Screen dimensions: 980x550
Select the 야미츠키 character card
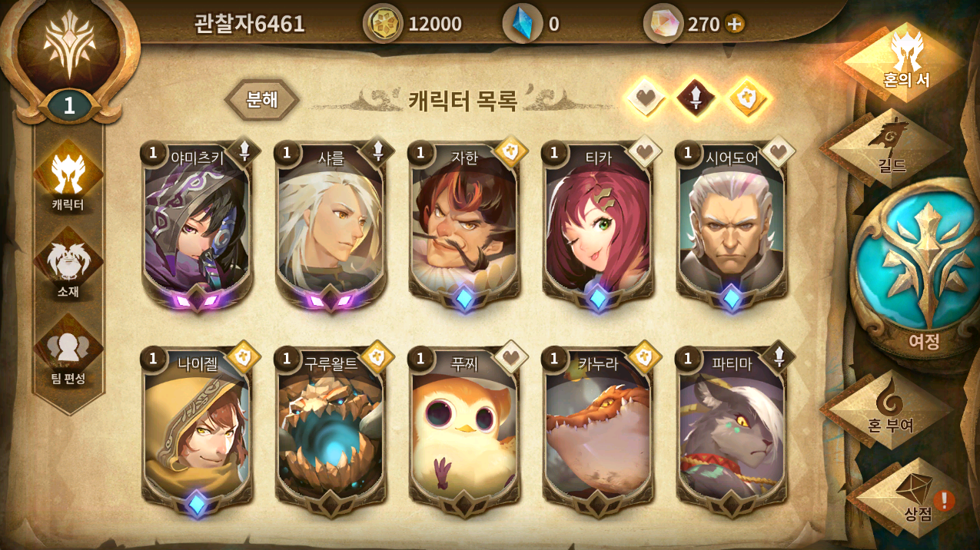[198, 225]
